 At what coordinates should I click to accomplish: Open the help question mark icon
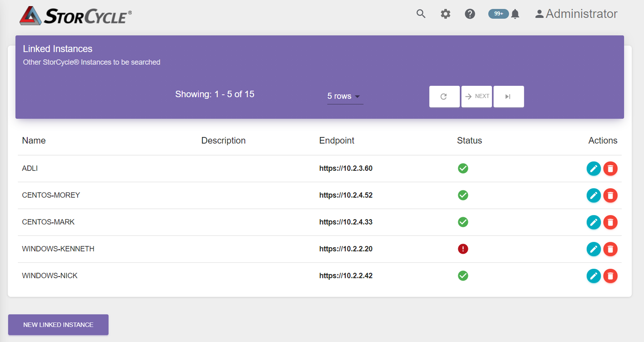pyautogui.click(x=470, y=14)
